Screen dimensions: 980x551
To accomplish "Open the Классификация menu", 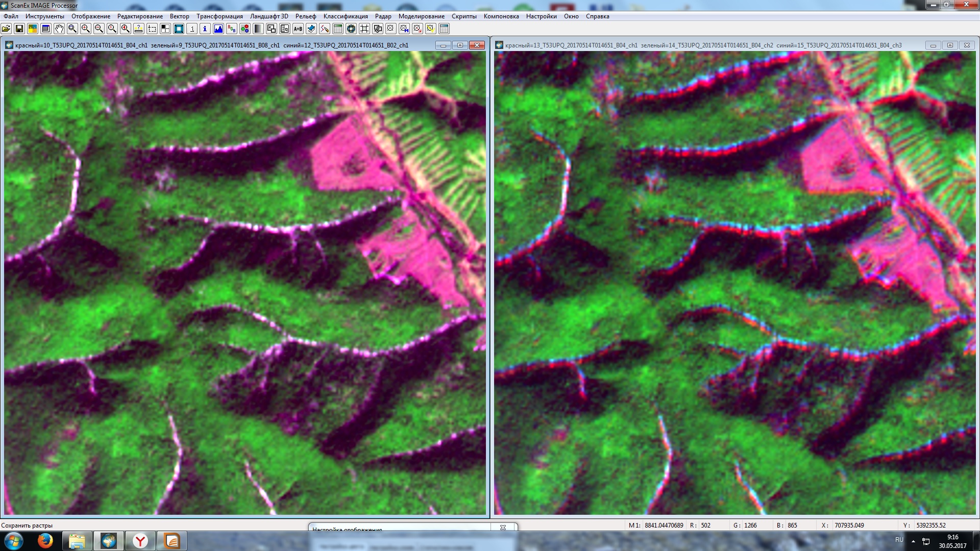I will click(x=345, y=16).
